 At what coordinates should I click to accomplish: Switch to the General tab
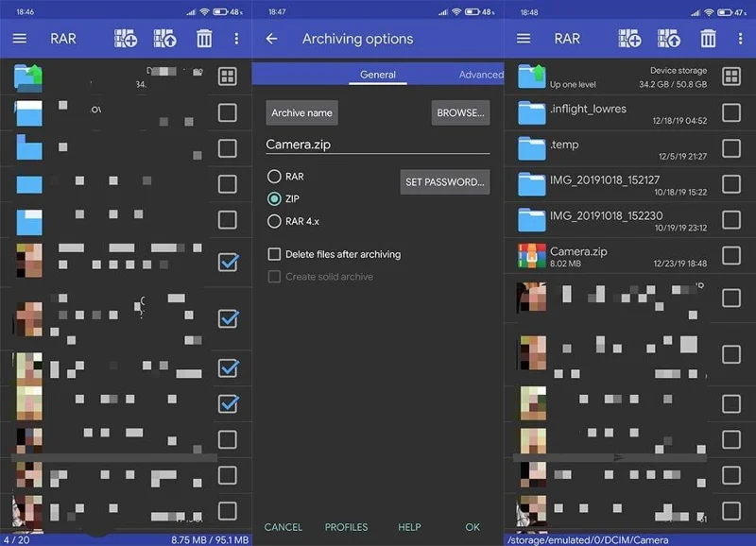coord(377,75)
